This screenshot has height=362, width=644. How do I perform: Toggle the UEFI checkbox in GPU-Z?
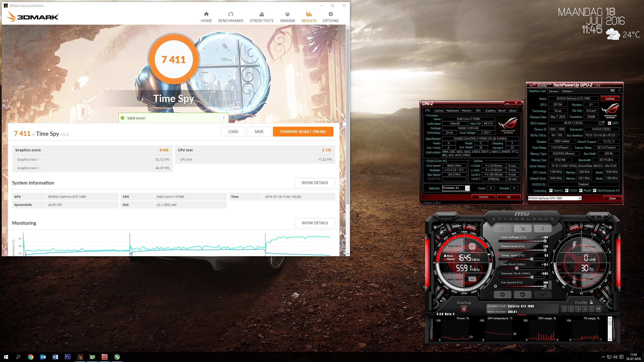tap(609, 123)
